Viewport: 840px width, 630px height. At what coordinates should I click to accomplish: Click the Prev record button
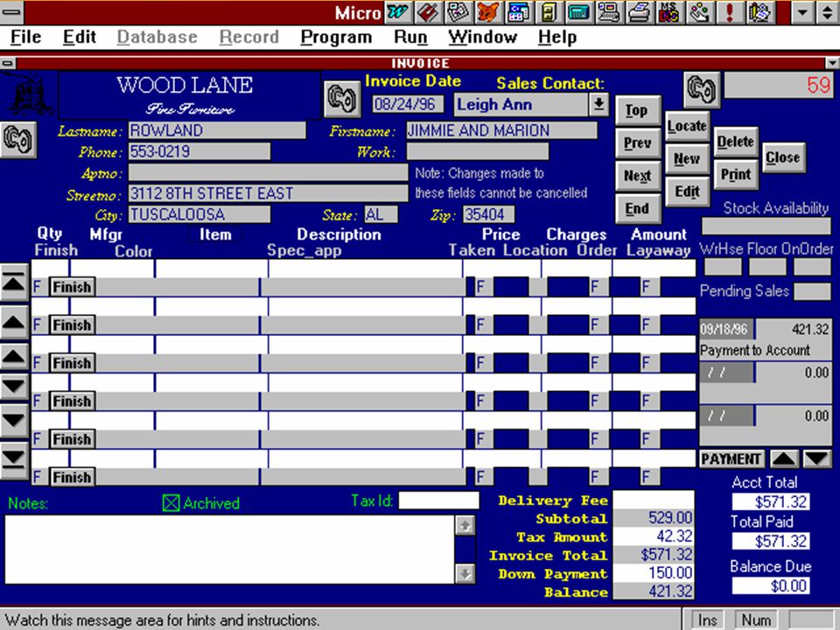(638, 143)
